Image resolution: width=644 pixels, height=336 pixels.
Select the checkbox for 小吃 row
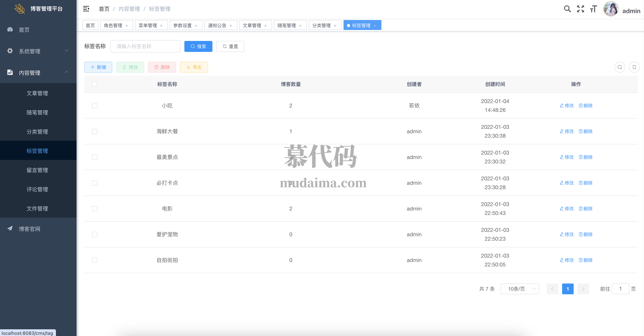pyautogui.click(x=95, y=106)
